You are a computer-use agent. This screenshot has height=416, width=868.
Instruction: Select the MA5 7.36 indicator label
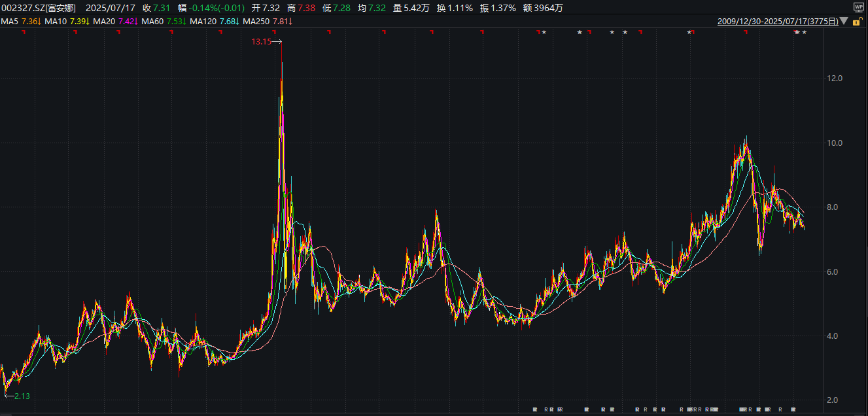coord(21,22)
